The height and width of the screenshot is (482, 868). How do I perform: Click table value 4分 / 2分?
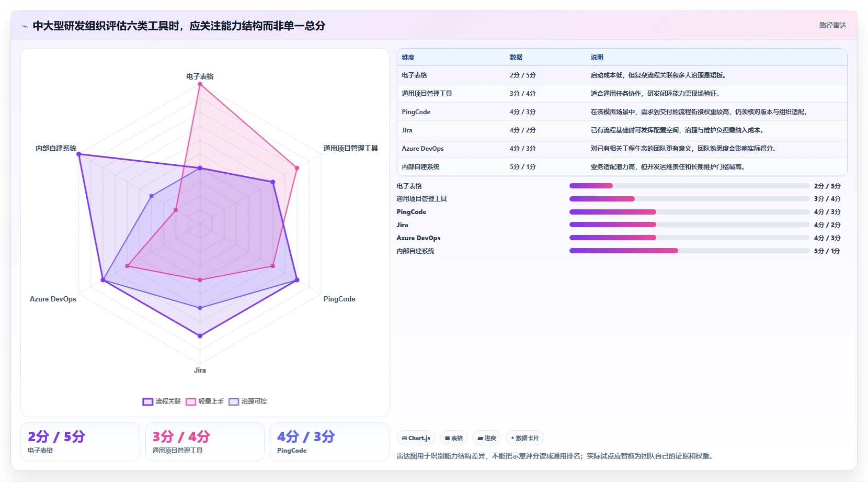point(523,130)
